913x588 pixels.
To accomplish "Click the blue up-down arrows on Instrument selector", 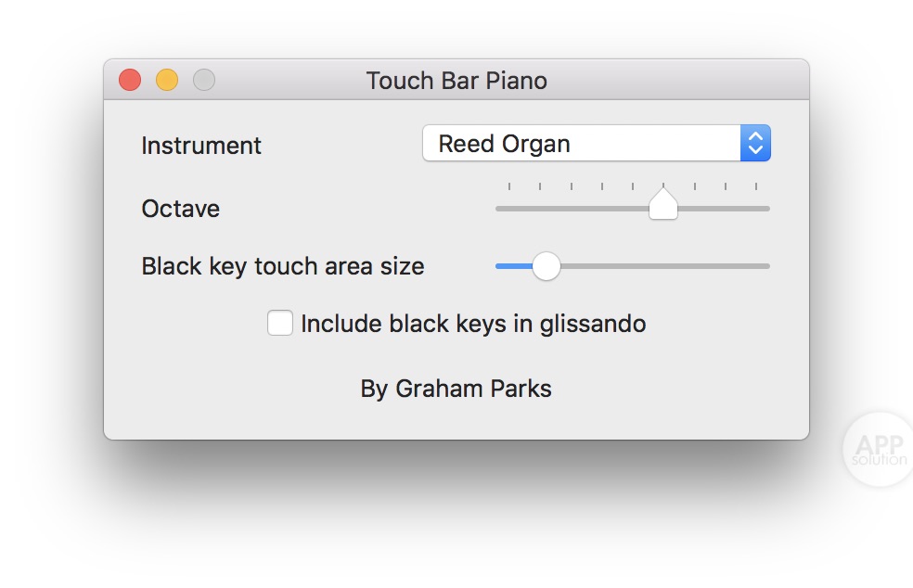I will tap(755, 144).
